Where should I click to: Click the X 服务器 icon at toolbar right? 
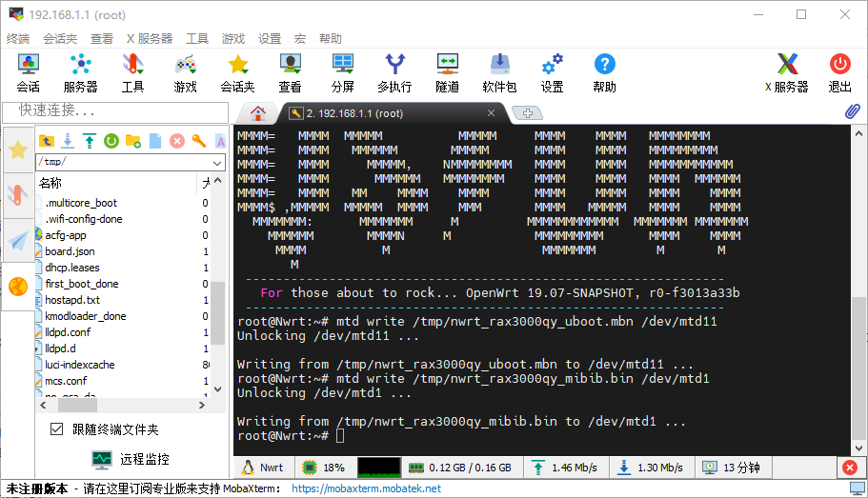786,73
